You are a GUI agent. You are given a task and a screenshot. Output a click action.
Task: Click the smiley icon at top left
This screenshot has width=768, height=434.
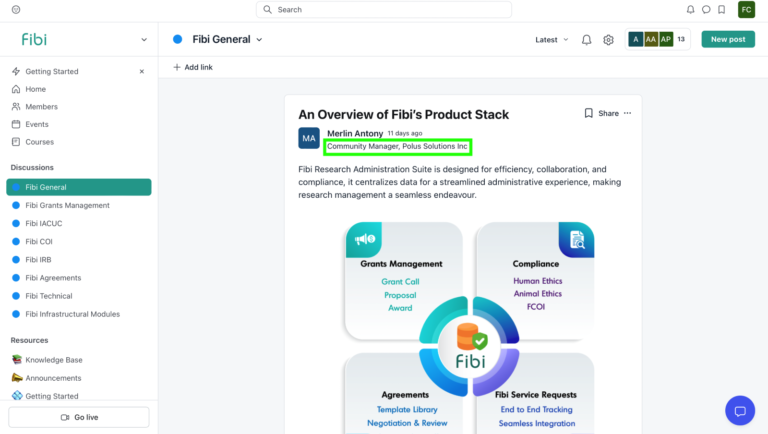[x=16, y=9]
